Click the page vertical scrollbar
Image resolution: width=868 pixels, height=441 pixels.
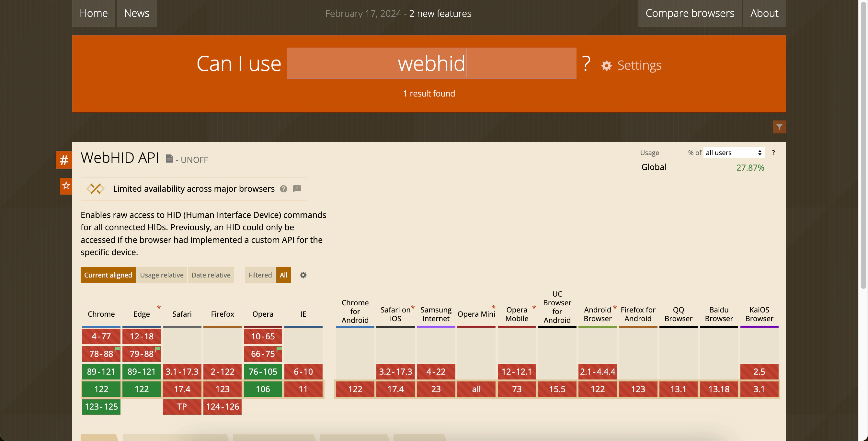[x=863, y=145]
